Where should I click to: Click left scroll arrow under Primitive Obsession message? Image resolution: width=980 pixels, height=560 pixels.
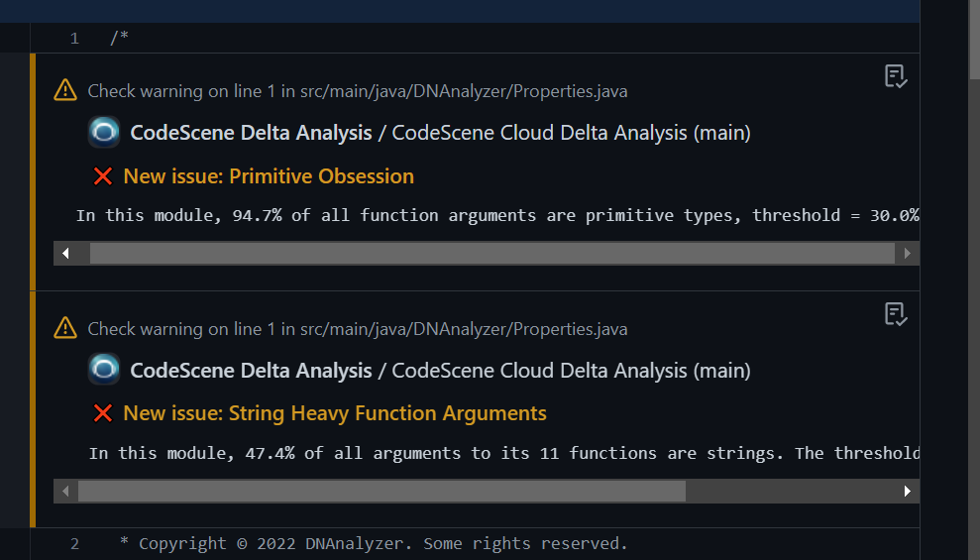(x=65, y=253)
